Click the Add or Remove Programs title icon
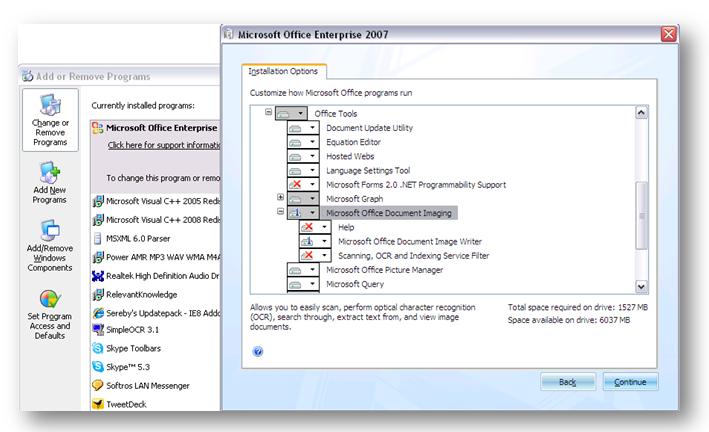The width and height of the screenshot is (709, 432). point(28,76)
